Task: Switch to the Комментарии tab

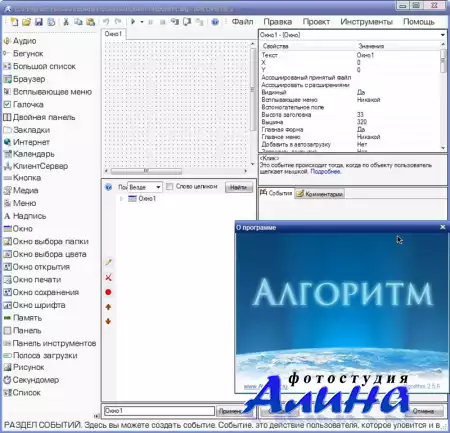Action: (320, 194)
